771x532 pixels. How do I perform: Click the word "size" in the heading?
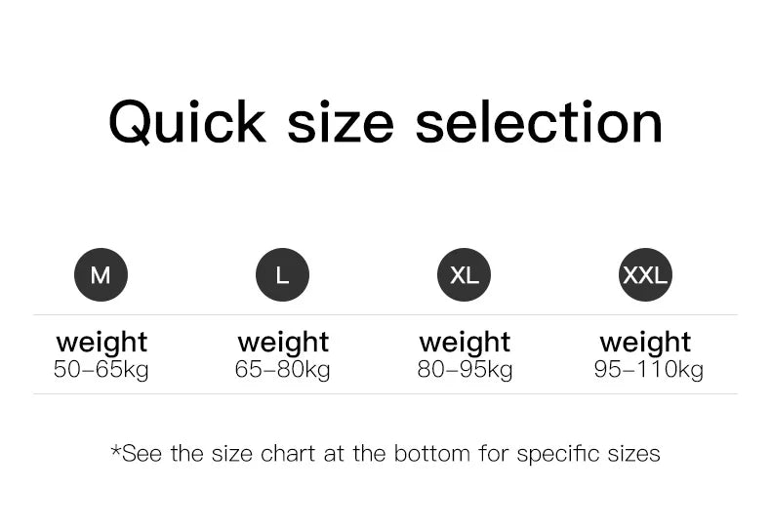340,124
